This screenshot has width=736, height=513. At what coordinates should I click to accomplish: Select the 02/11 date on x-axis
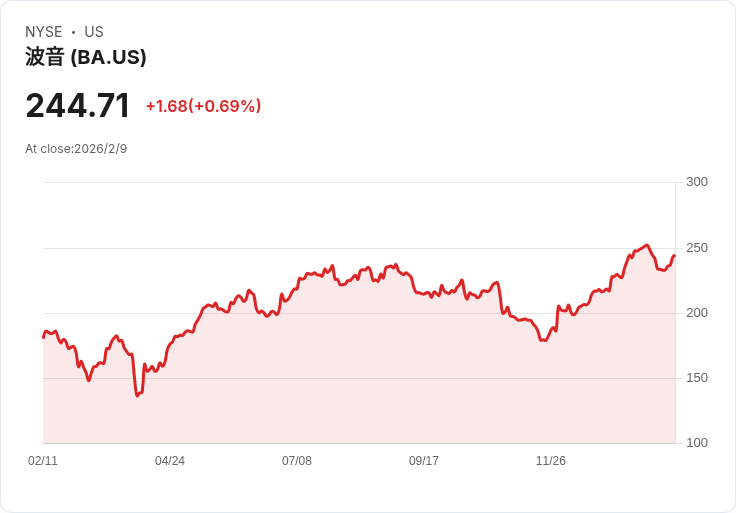click(x=43, y=461)
